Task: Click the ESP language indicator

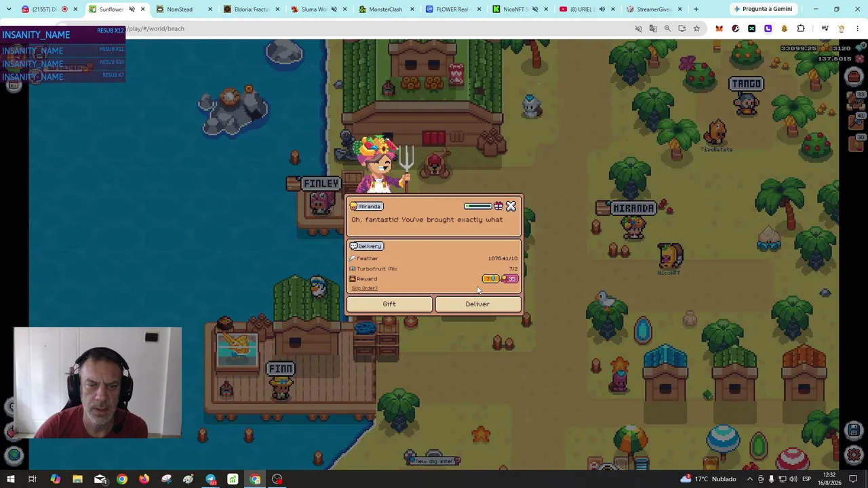Action: coord(806,479)
